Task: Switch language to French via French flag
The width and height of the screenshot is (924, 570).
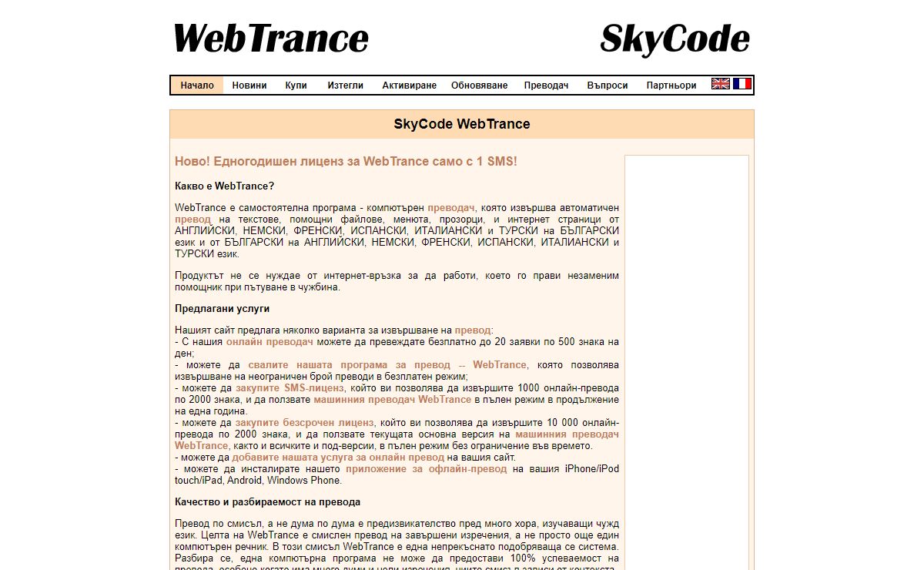Action: [x=742, y=84]
